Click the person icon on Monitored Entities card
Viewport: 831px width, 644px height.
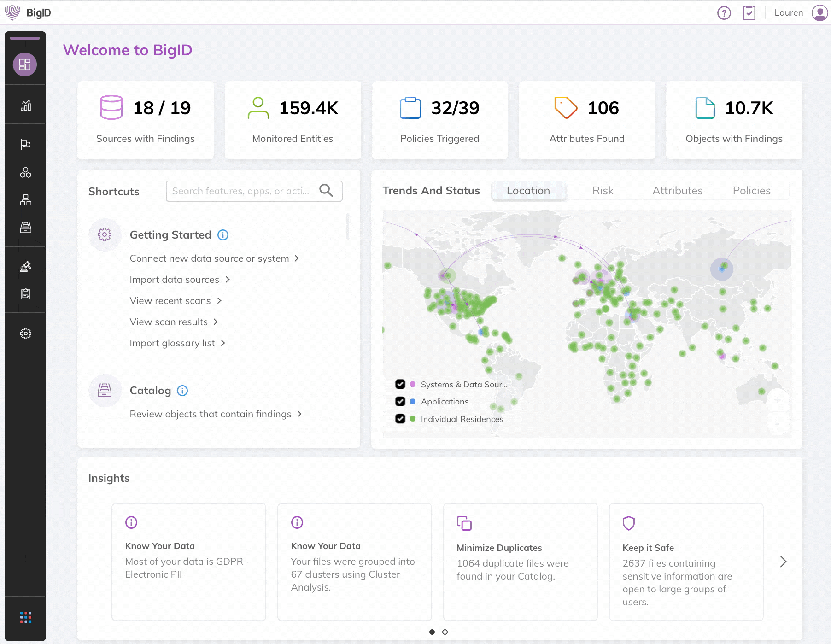point(258,108)
